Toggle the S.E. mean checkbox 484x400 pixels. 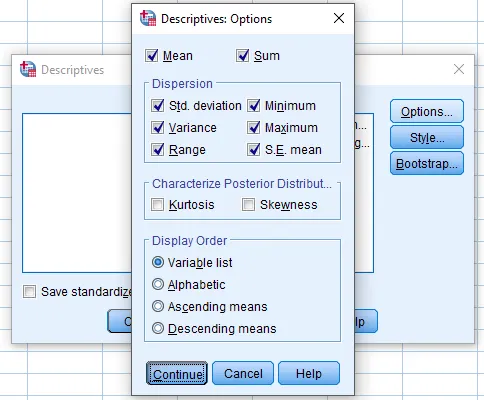(x=254, y=150)
